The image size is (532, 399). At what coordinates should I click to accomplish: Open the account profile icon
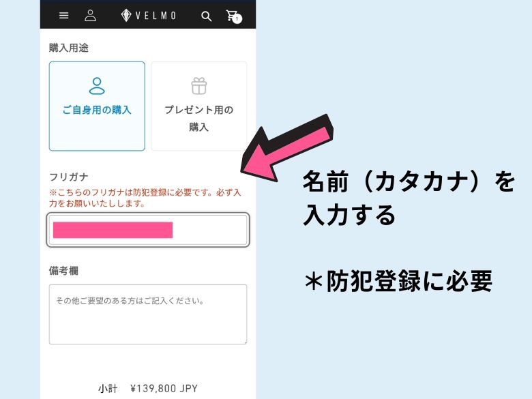[x=90, y=16]
